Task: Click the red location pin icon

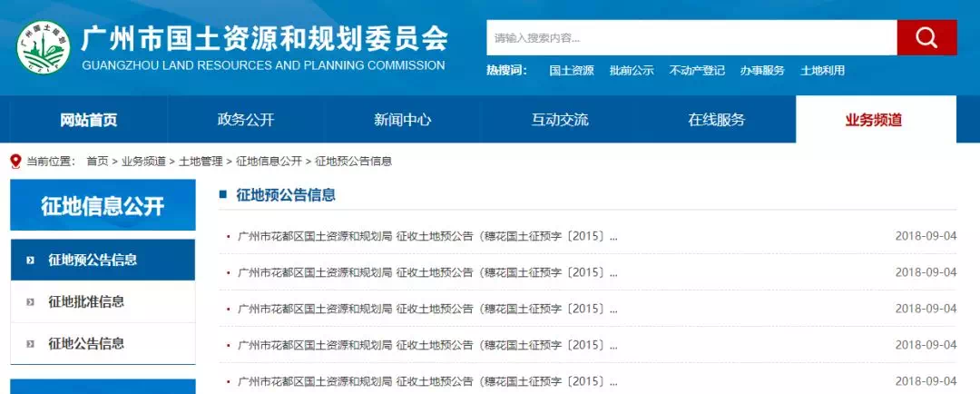Action: tap(15, 161)
